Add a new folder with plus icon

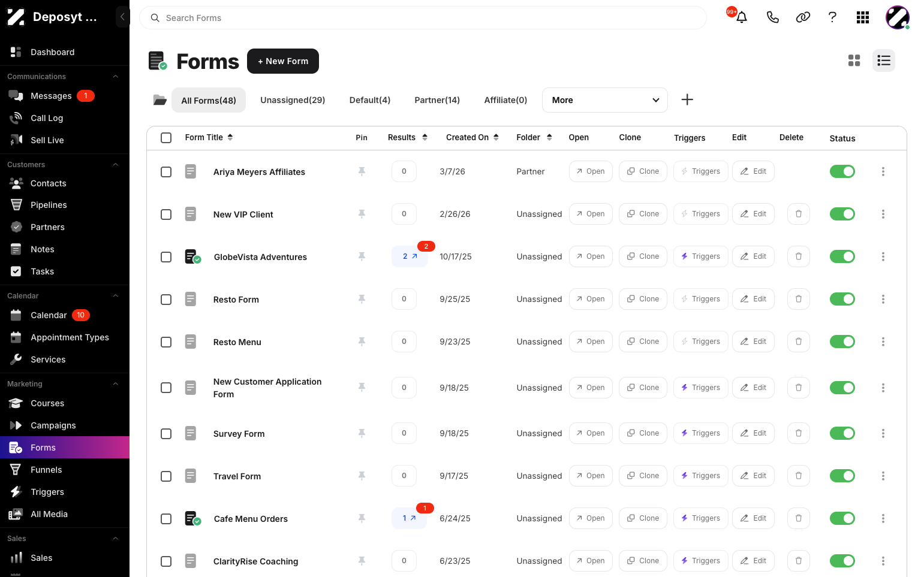click(687, 100)
